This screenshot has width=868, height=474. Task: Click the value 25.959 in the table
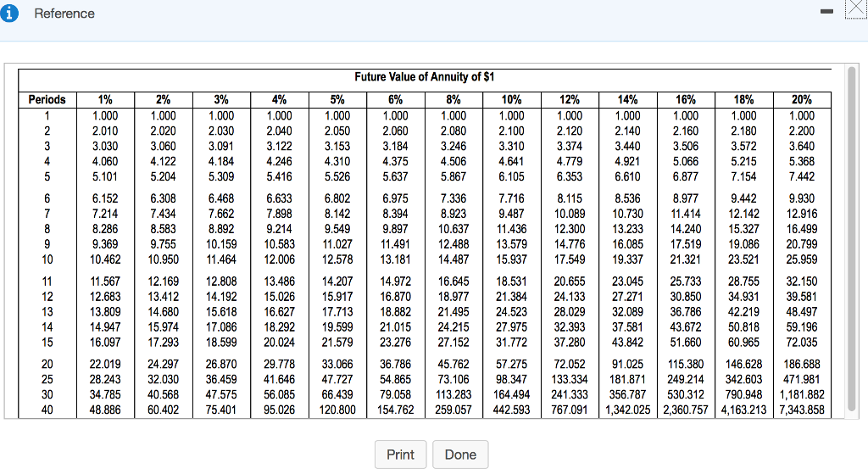802,259
